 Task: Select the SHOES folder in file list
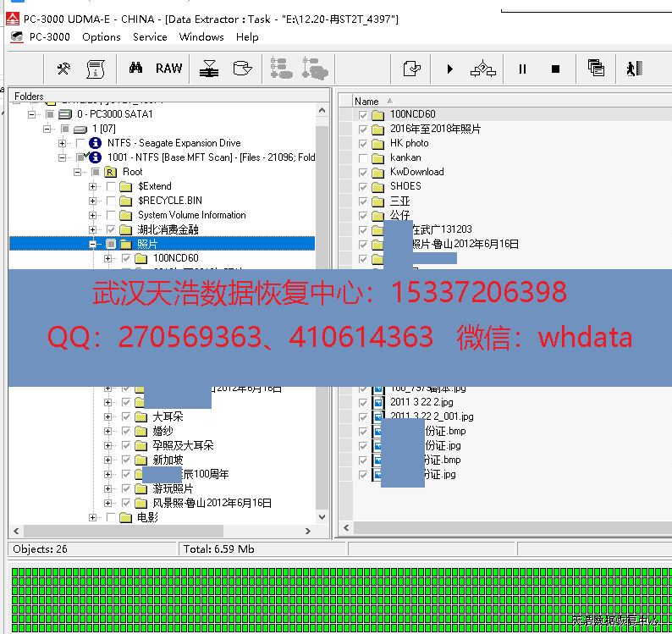tap(405, 186)
